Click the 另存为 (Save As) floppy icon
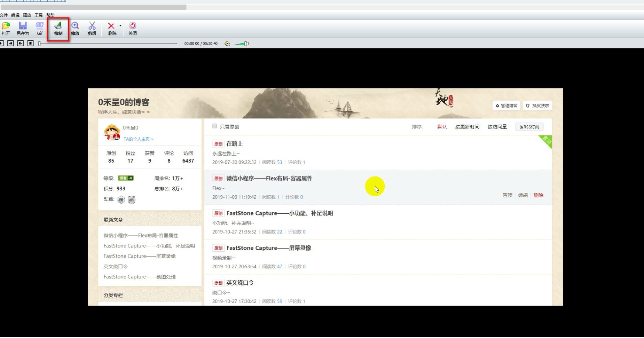644x338 pixels. (x=23, y=29)
